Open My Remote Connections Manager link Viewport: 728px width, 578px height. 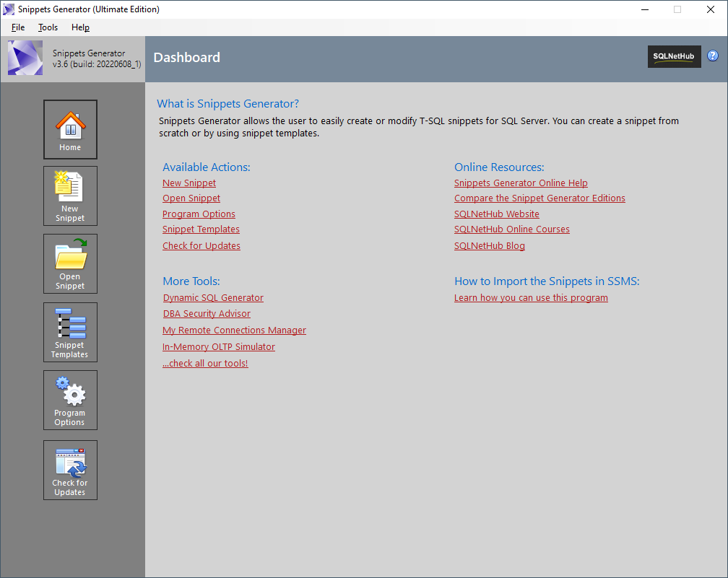[234, 330]
